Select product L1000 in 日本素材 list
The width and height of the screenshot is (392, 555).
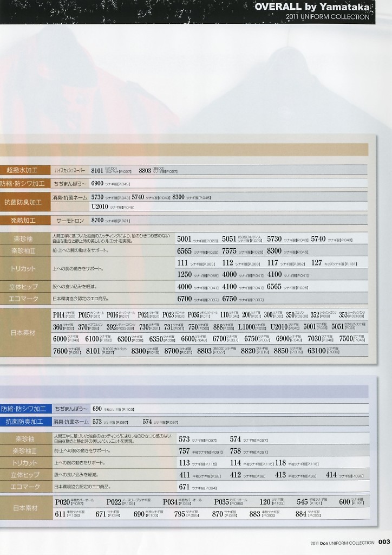coord(246,327)
